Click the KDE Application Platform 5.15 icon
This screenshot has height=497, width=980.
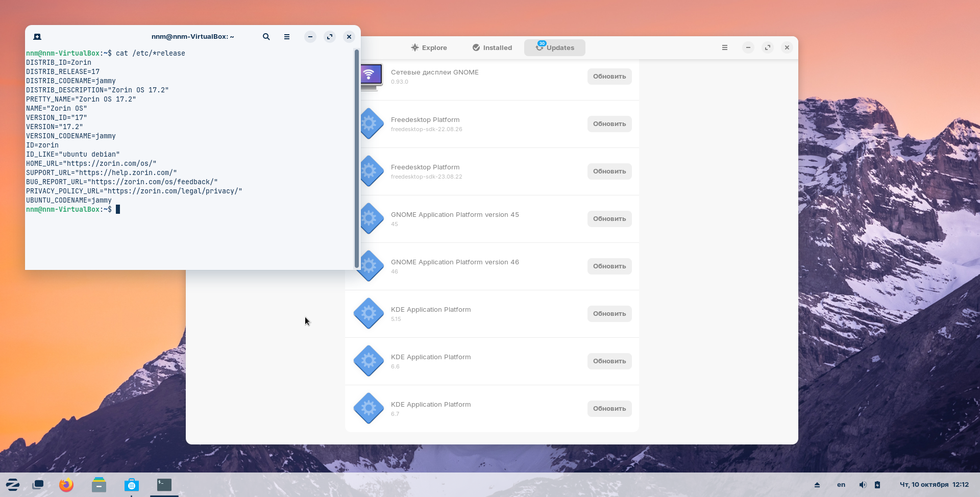[x=369, y=313]
